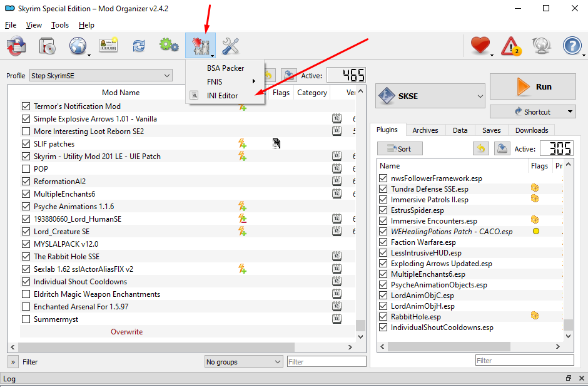Open the Settings wrench and screwdriver icon
The height and width of the screenshot is (387, 588).
pos(230,46)
